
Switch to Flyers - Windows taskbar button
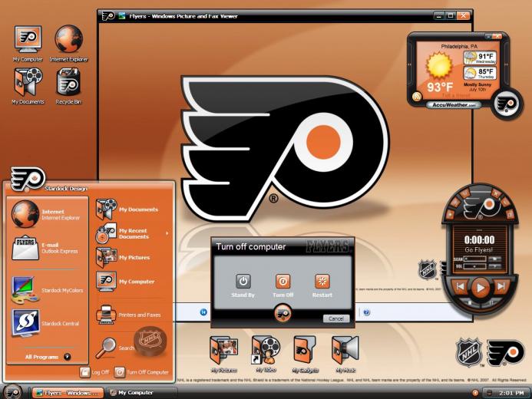coord(68,393)
